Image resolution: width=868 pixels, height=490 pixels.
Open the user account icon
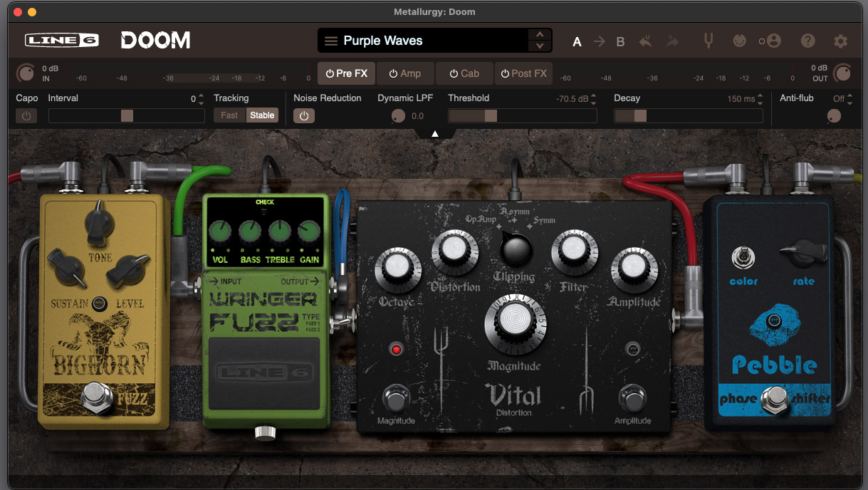(774, 41)
